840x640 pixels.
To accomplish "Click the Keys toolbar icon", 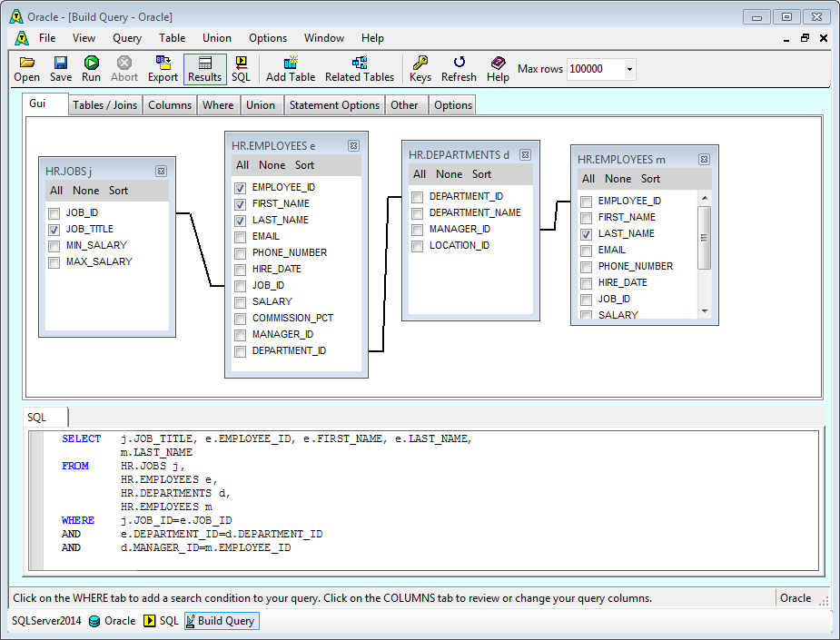I will (420, 69).
